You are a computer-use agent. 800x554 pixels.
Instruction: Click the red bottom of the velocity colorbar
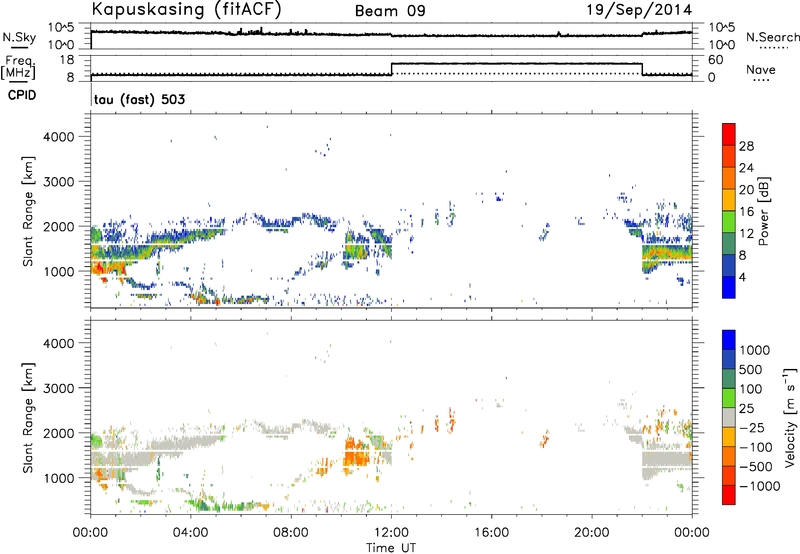click(x=729, y=495)
